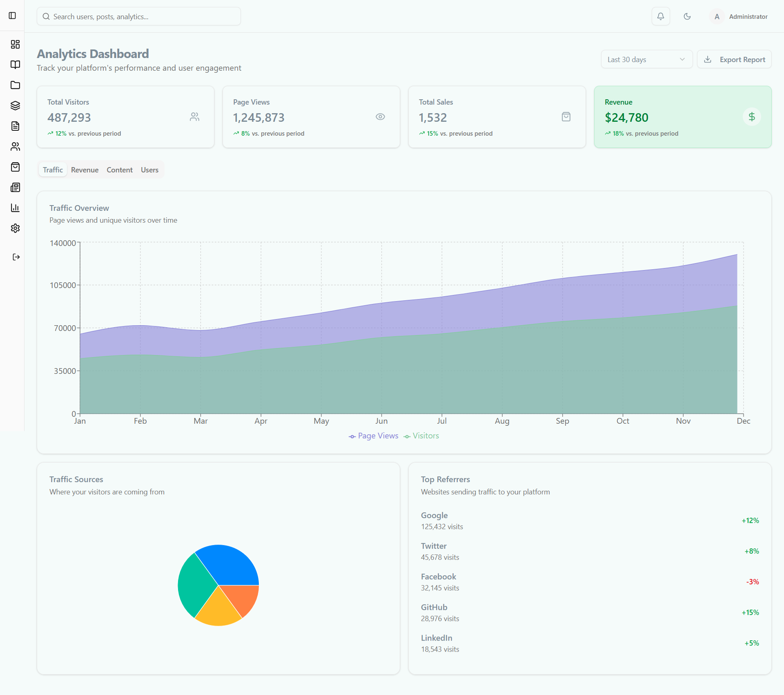The width and height of the screenshot is (784, 695).
Task: Open the notifications bell
Action: [x=660, y=16]
